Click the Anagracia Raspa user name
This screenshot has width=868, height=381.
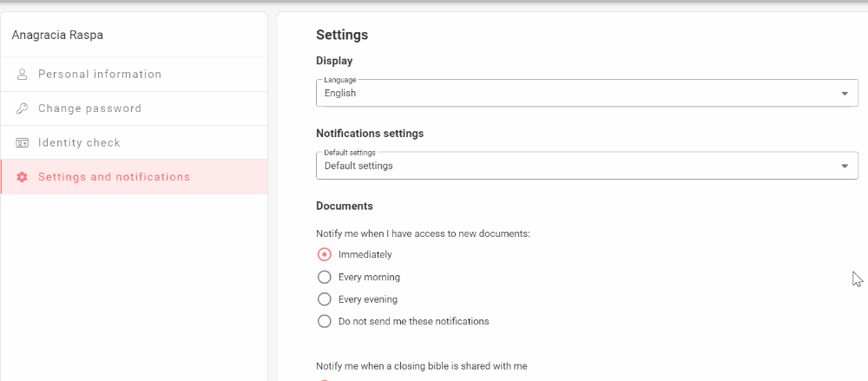coord(57,36)
